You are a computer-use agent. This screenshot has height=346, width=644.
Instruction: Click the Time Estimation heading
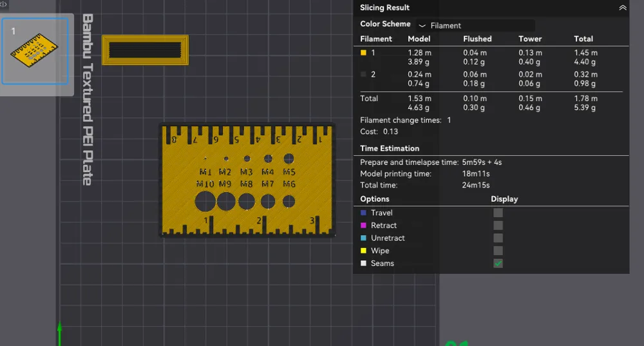(x=390, y=148)
